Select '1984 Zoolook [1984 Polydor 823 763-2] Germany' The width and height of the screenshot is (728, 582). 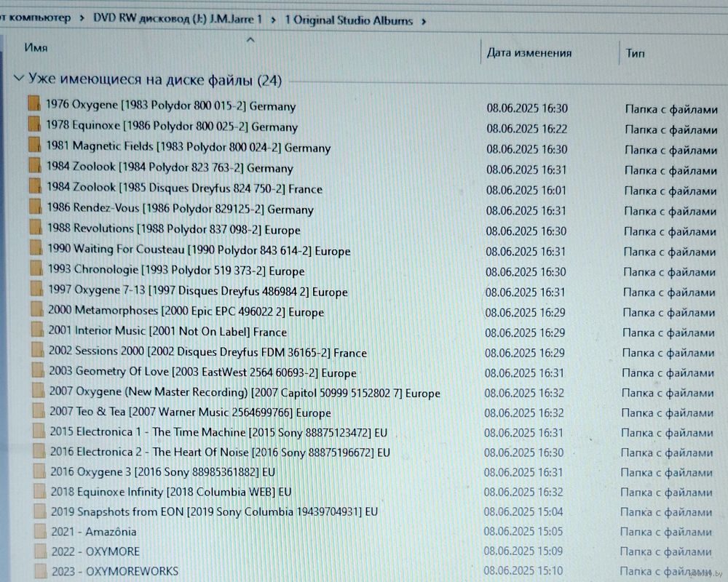(x=170, y=167)
